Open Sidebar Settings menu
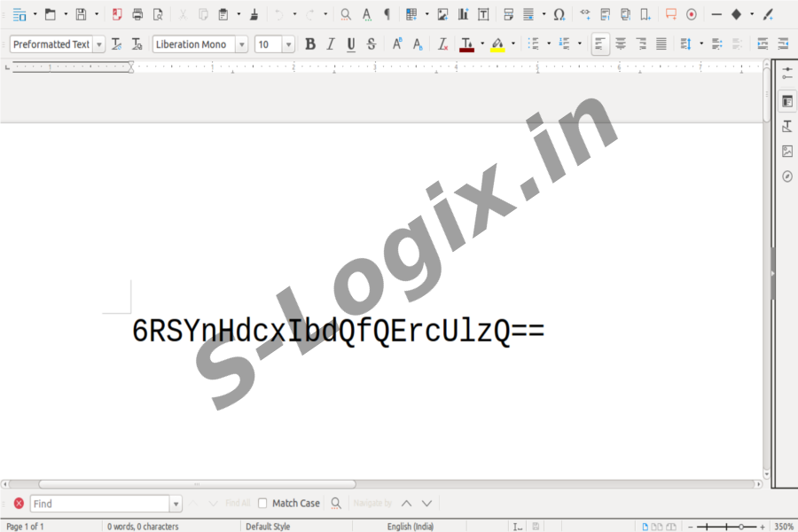The image size is (798, 532). click(787, 73)
